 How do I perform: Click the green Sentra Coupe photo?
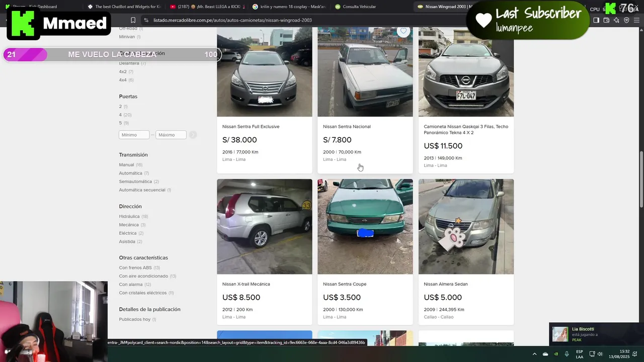365,226
